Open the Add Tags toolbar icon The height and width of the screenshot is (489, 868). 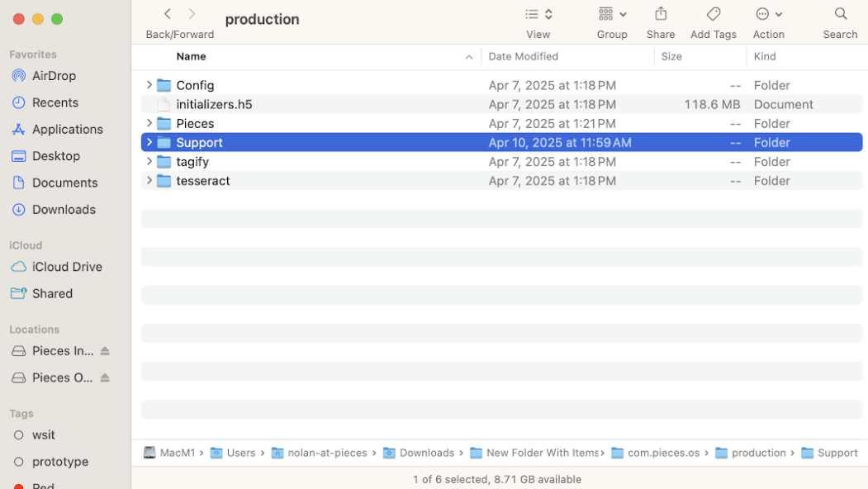[713, 14]
